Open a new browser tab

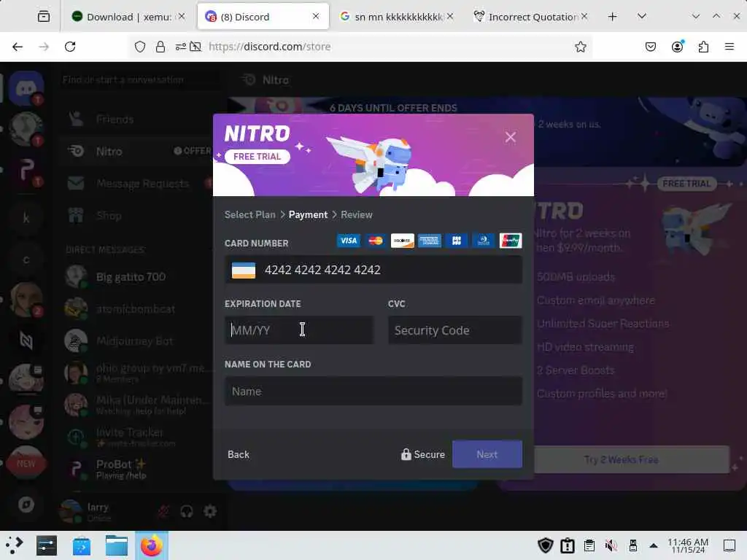click(x=612, y=17)
